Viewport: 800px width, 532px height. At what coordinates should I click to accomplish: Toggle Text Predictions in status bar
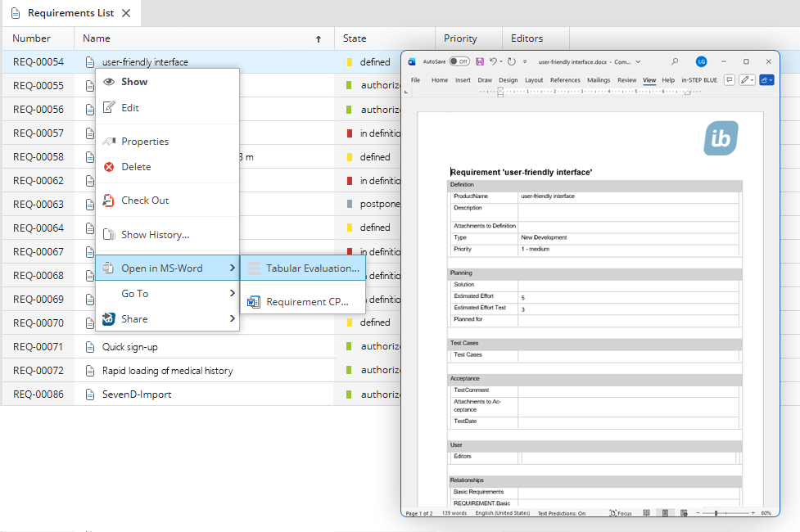(561, 513)
